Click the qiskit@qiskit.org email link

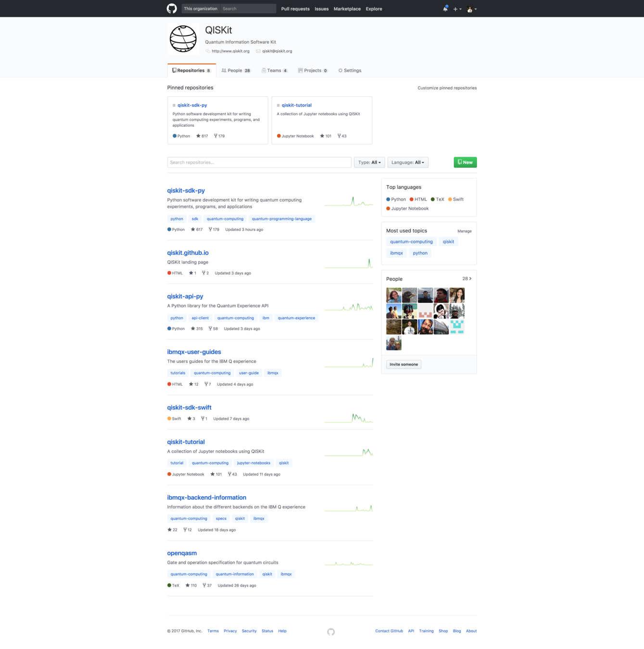pos(277,51)
